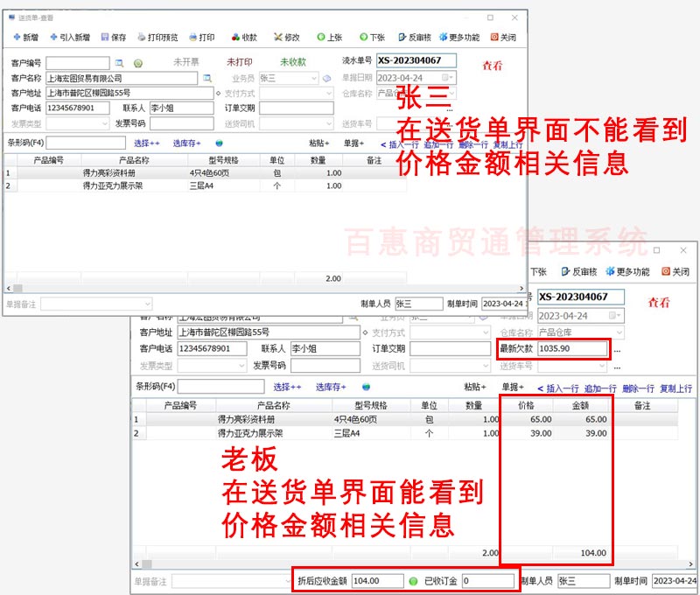Image resolution: width=700 pixels, height=595 pixels.
Task: Go to 下张 in the front 张三 window
Action: click(373, 37)
